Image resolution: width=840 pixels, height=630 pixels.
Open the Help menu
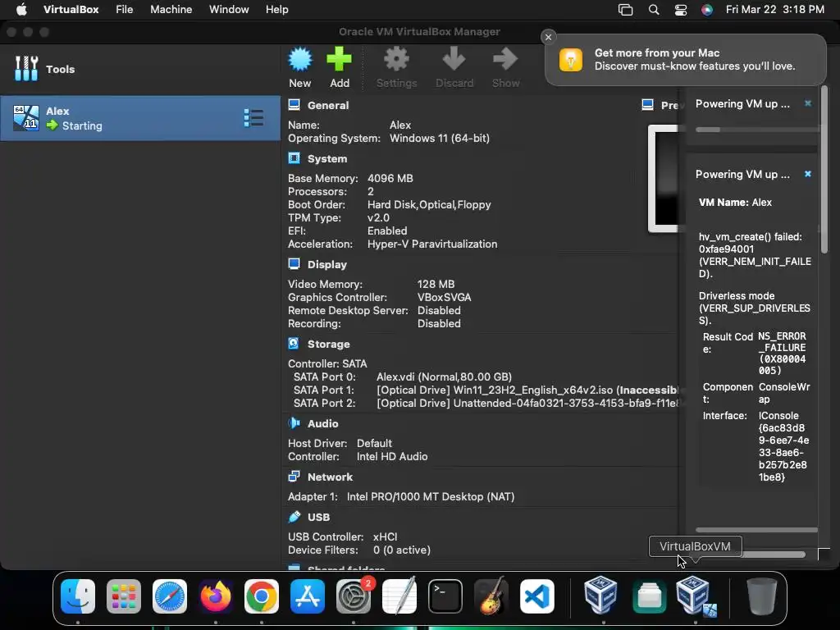[x=277, y=10]
